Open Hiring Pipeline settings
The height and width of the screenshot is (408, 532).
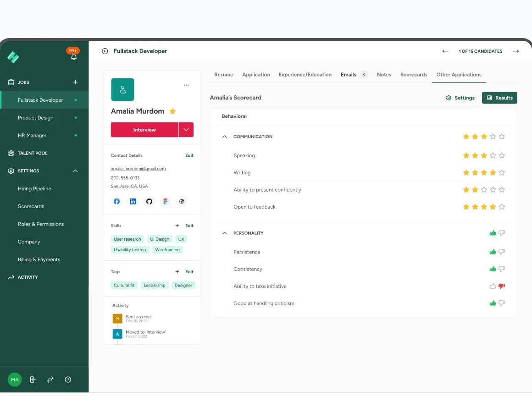(x=34, y=188)
